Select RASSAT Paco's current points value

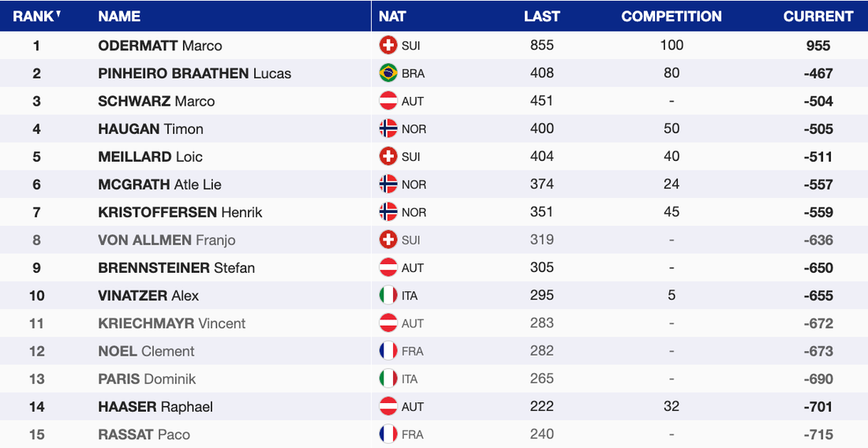point(818,435)
